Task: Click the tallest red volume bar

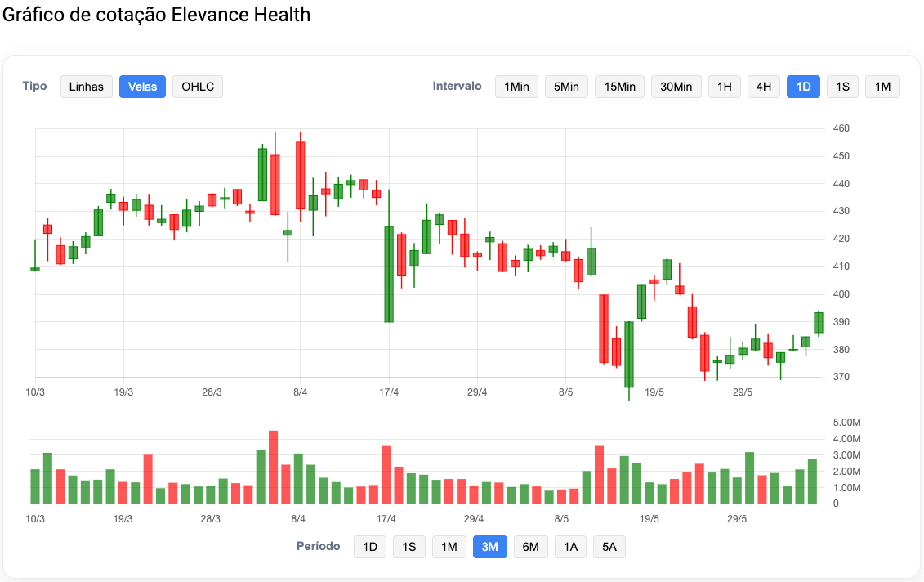Action: (x=274, y=468)
